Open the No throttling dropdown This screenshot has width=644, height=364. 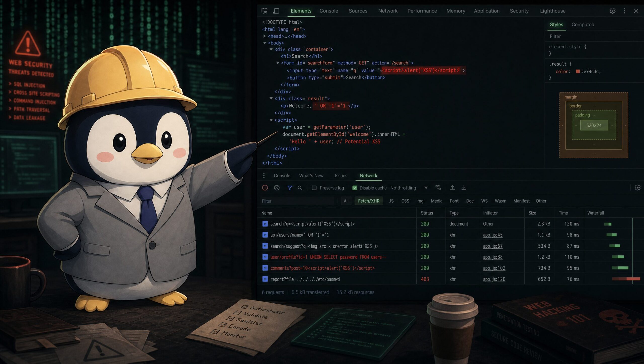click(409, 188)
